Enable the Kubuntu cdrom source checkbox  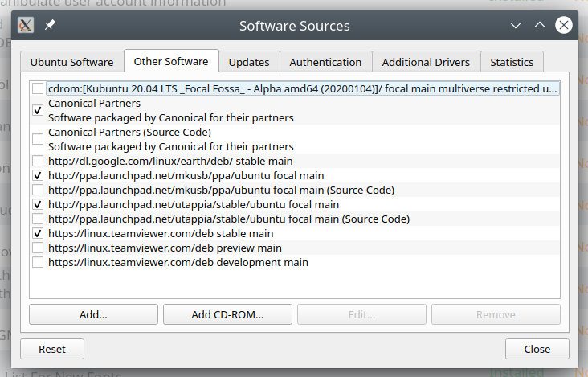pyautogui.click(x=38, y=88)
